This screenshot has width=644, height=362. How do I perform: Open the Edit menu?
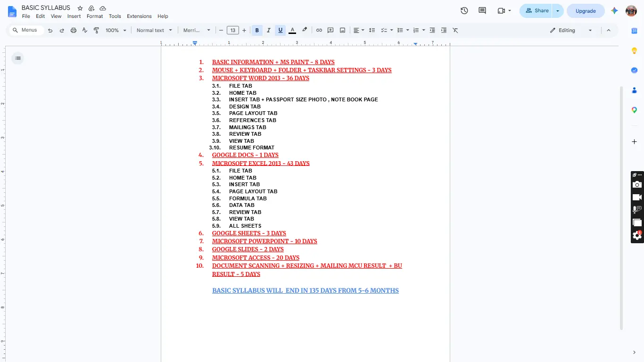coord(41,16)
